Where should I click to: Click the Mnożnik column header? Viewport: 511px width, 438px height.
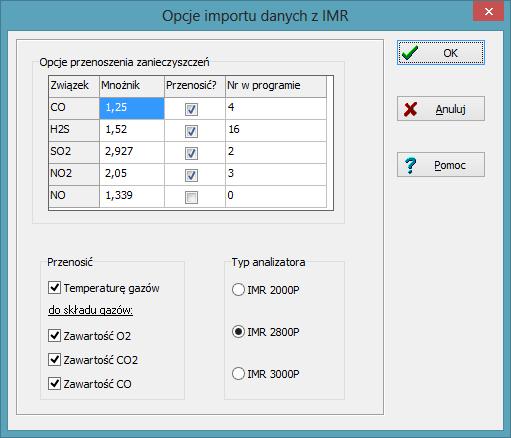coord(132,86)
